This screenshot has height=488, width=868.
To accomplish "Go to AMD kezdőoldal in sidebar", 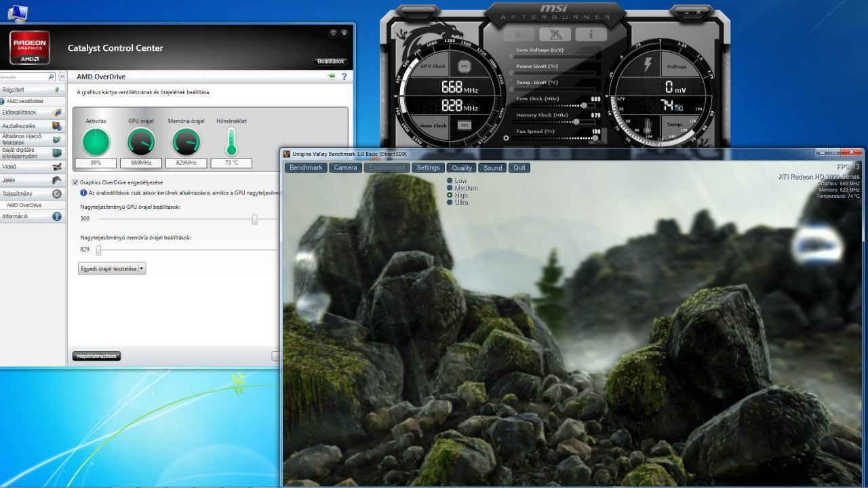I will pyautogui.click(x=25, y=101).
